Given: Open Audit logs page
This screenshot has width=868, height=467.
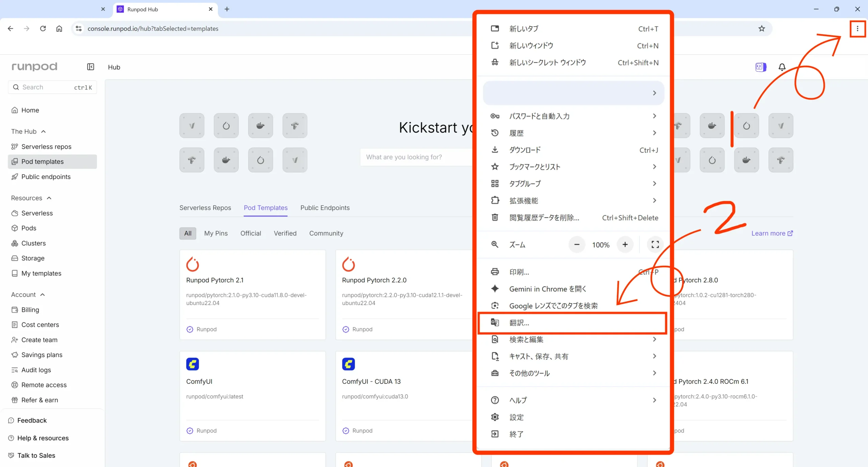Looking at the screenshot, I should (52, 370).
